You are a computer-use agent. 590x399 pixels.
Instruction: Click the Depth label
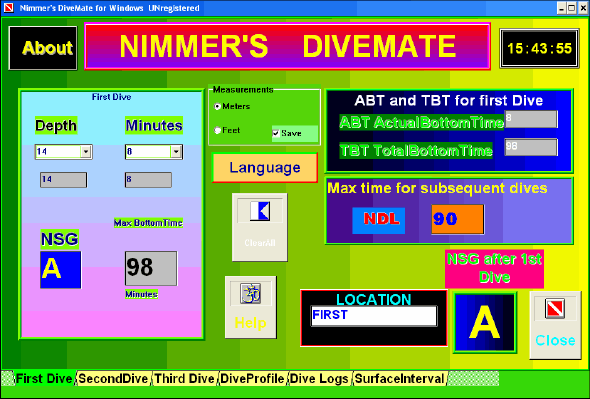click(x=56, y=125)
